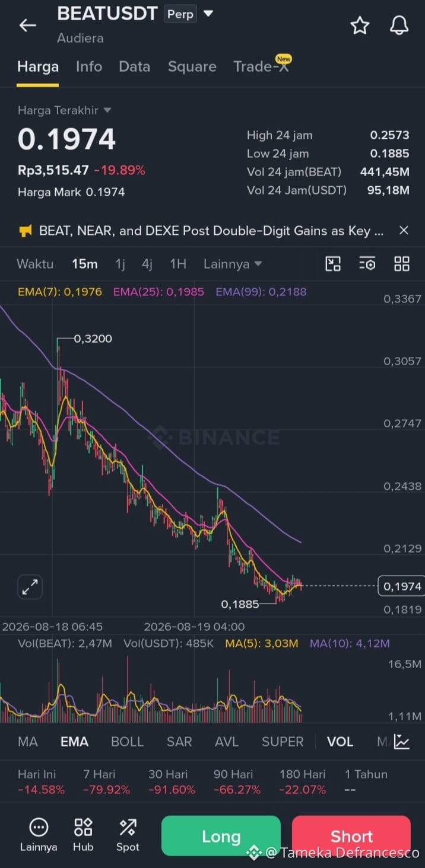This screenshot has width=425, height=868.
Task: Open the Hub icon
Action: (83, 835)
